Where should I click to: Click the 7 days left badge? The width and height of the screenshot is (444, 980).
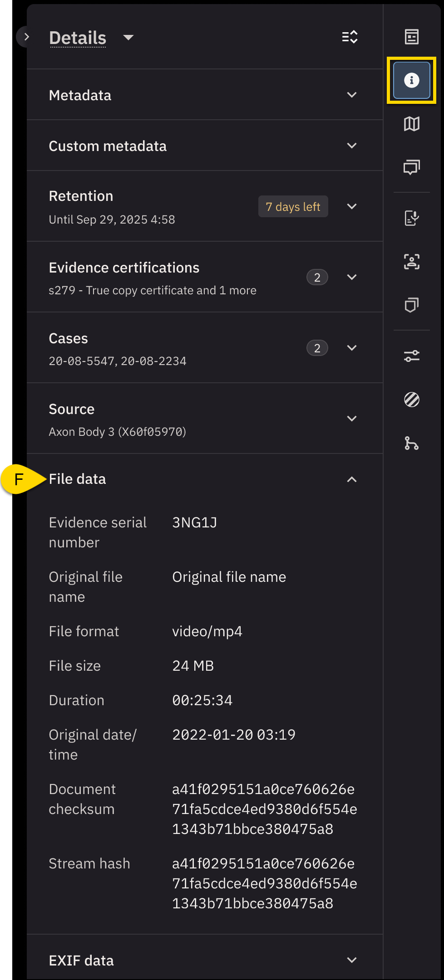(293, 207)
